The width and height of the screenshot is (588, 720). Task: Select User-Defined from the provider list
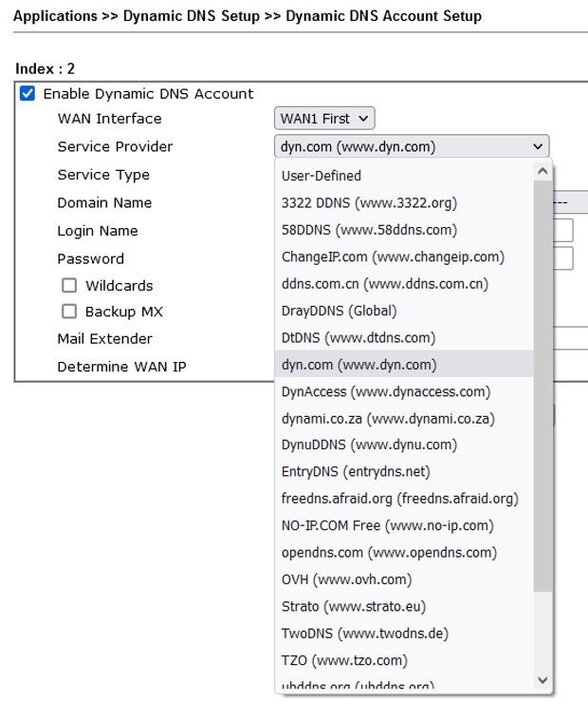click(x=404, y=176)
